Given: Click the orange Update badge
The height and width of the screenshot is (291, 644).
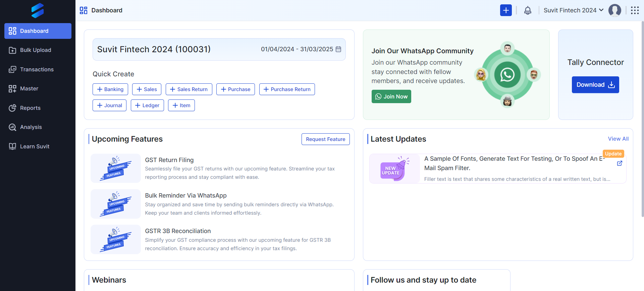Looking at the screenshot, I should coord(613,154).
